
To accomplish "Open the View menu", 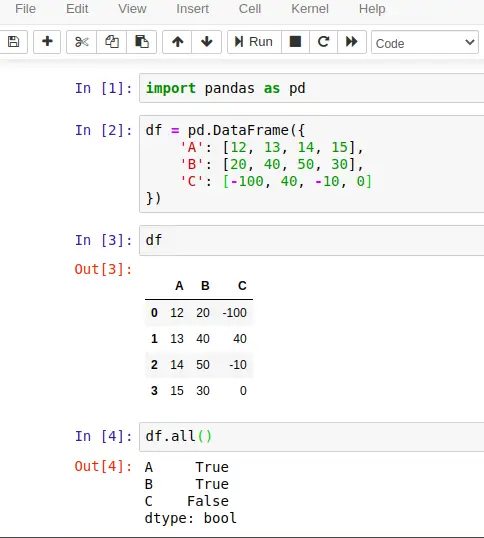I will (x=132, y=9).
